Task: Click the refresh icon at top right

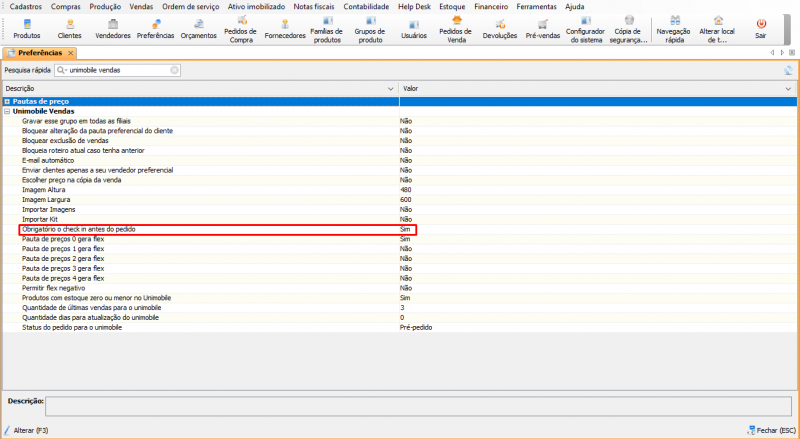Action: point(789,70)
